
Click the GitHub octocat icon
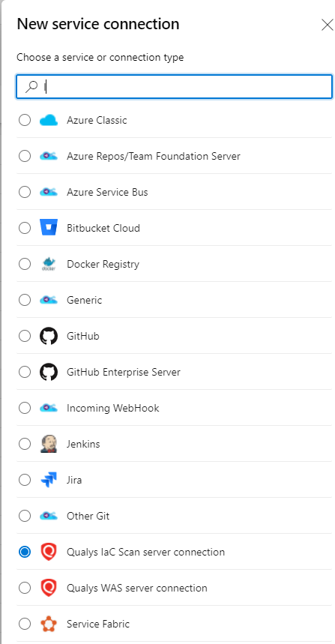tap(49, 336)
